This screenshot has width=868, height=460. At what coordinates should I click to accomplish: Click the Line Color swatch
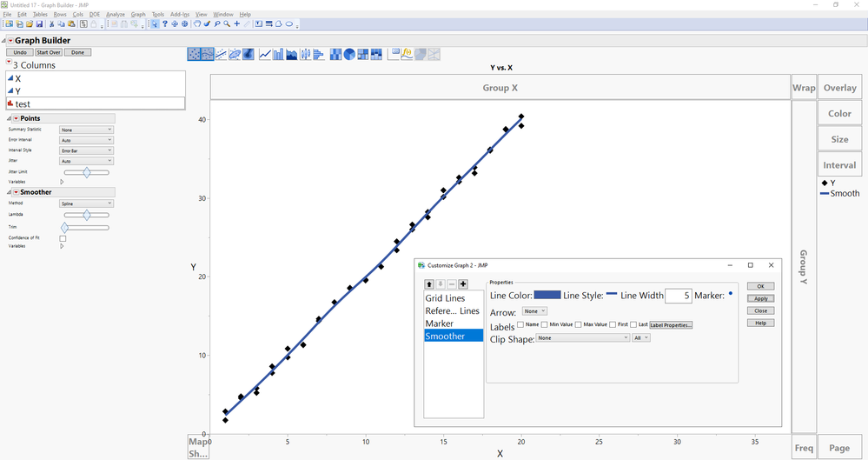point(547,295)
